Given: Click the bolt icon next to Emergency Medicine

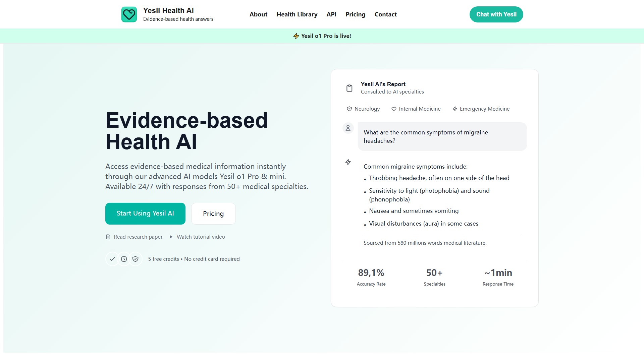Looking at the screenshot, I should click(455, 109).
